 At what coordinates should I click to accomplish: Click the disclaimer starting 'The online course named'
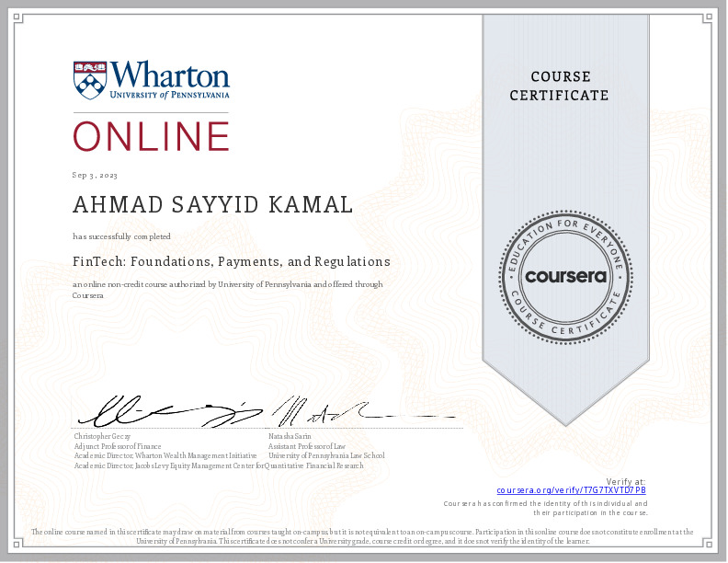coord(362,536)
